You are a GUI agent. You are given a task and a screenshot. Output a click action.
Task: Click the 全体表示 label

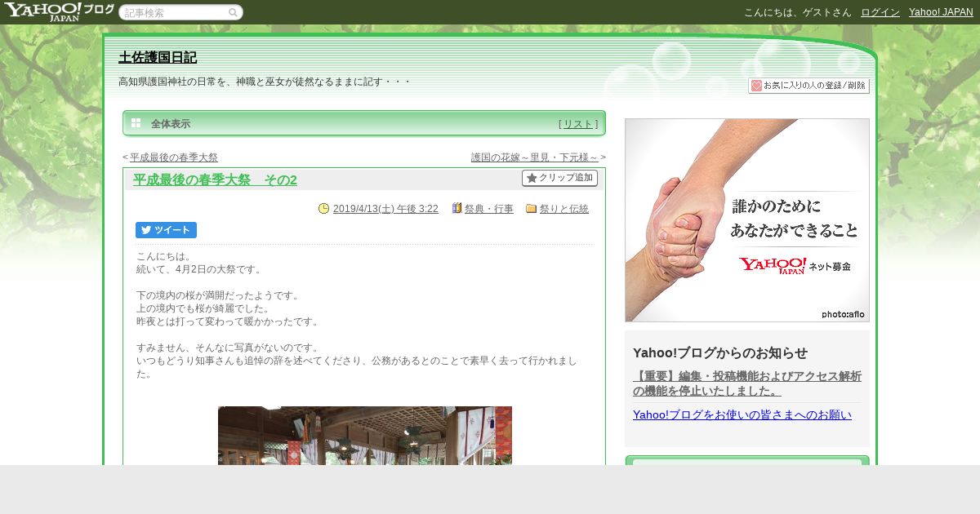pyautogui.click(x=171, y=124)
